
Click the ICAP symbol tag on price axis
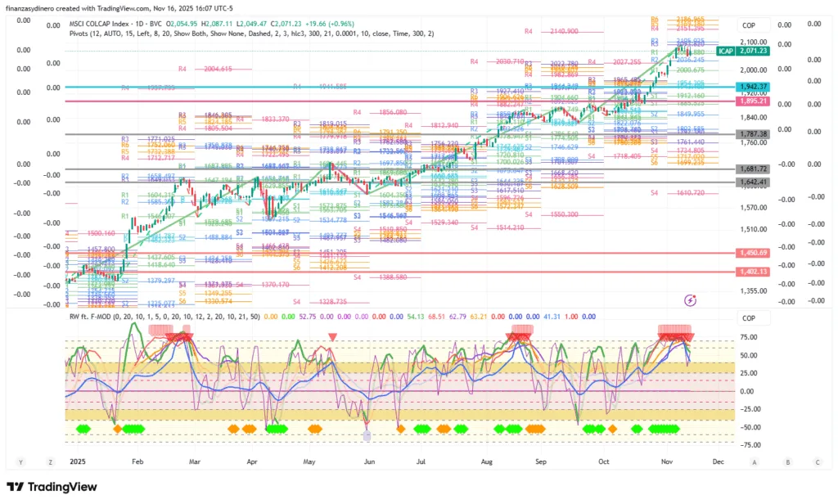coord(725,51)
